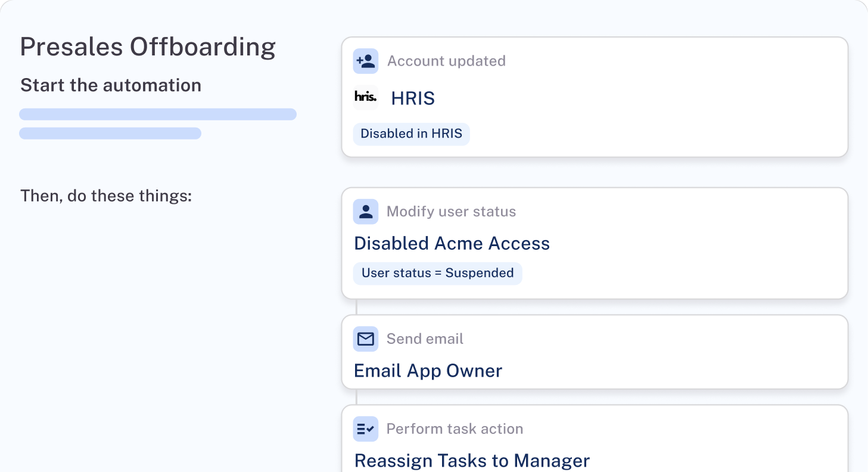The image size is (868, 472).
Task: Click the Start the automation section header
Action: pos(111,85)
